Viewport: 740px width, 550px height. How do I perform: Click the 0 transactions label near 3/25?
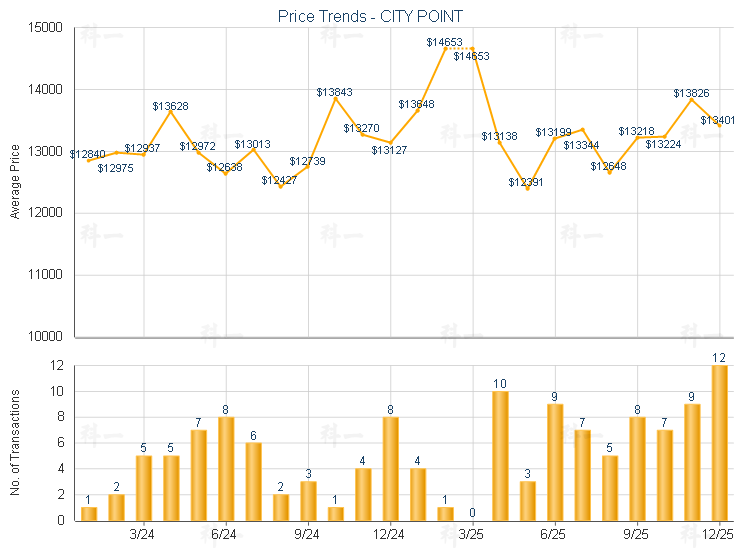(x=473, y=513)
